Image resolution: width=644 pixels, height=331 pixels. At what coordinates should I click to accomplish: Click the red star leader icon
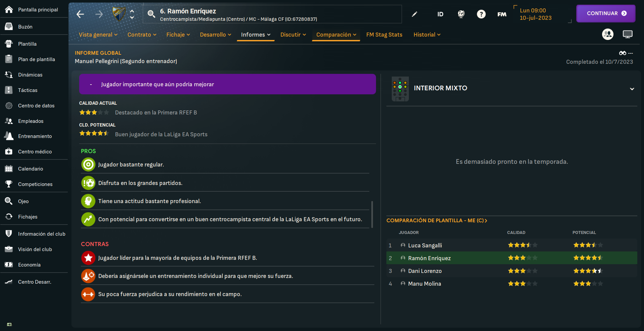click(x=88, y=258)
